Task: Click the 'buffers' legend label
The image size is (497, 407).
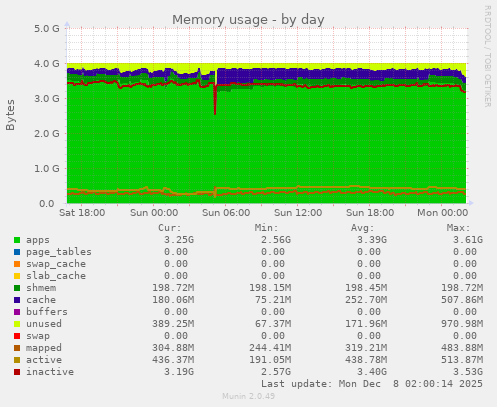Action: point(47,312)
